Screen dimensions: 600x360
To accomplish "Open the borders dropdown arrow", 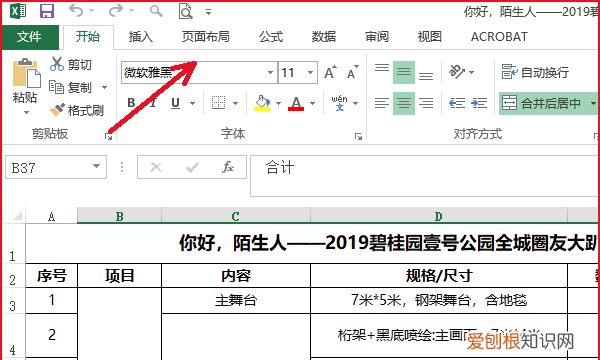I will point(235,103).
